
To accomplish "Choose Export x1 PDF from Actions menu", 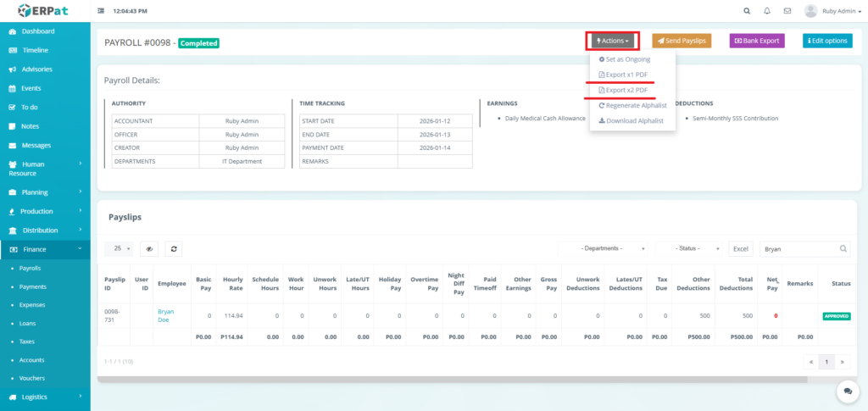I will 623,75.
